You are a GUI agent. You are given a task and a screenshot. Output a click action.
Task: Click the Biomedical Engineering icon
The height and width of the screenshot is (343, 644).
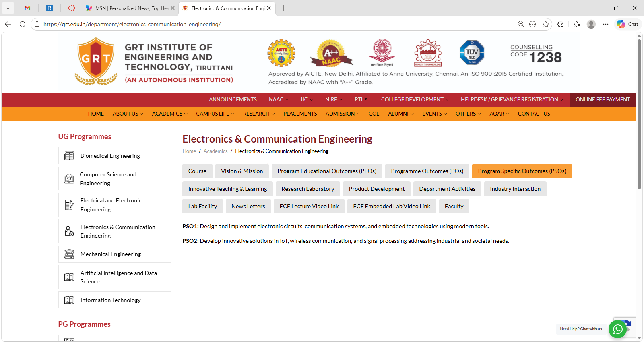pos(69,156)
